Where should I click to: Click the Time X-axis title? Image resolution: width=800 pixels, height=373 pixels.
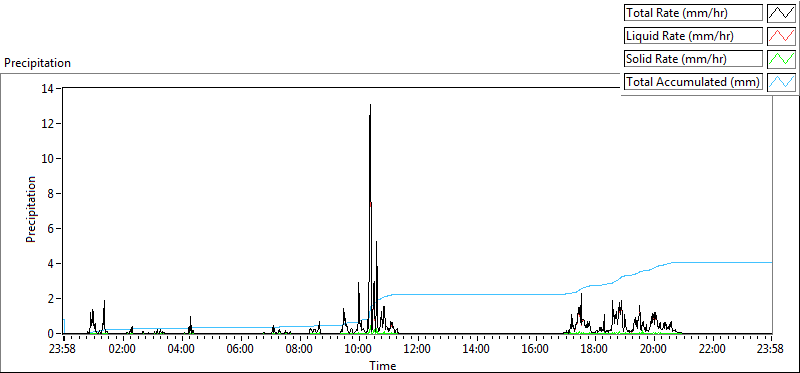[383, 366]
